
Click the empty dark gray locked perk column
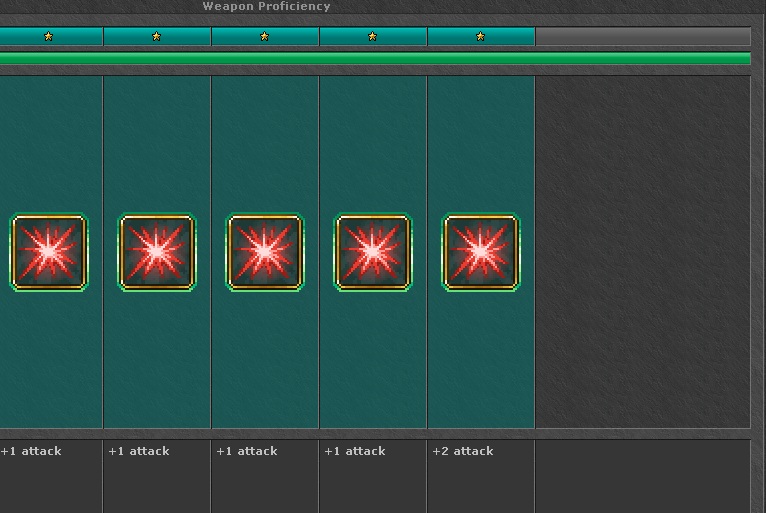(642, 253)
